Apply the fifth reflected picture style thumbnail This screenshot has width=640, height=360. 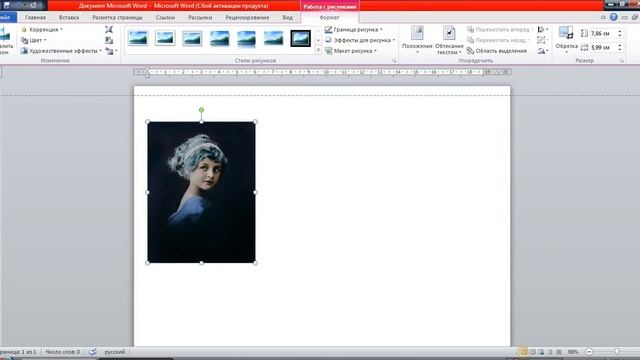tap(246, 38)
